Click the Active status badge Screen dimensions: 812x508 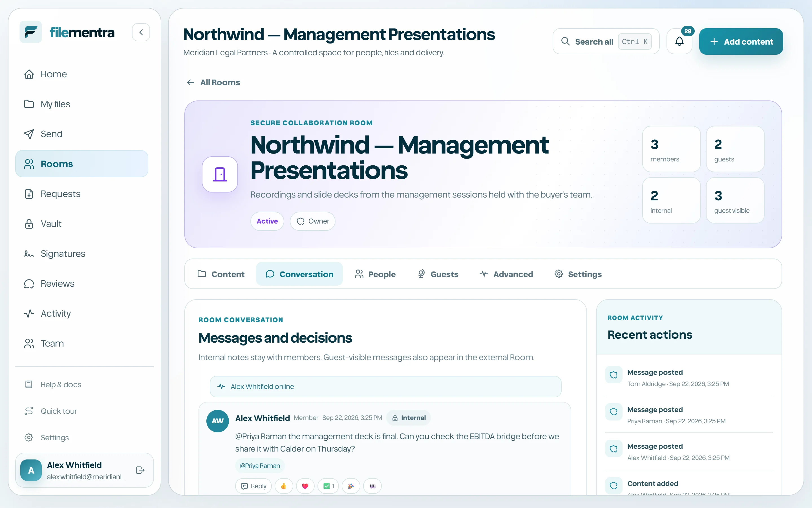267,221
